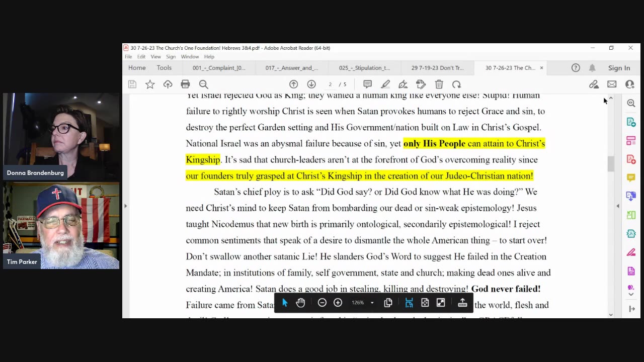Switch to the Tools tab

pyautogui.click(x=164, y=68)
